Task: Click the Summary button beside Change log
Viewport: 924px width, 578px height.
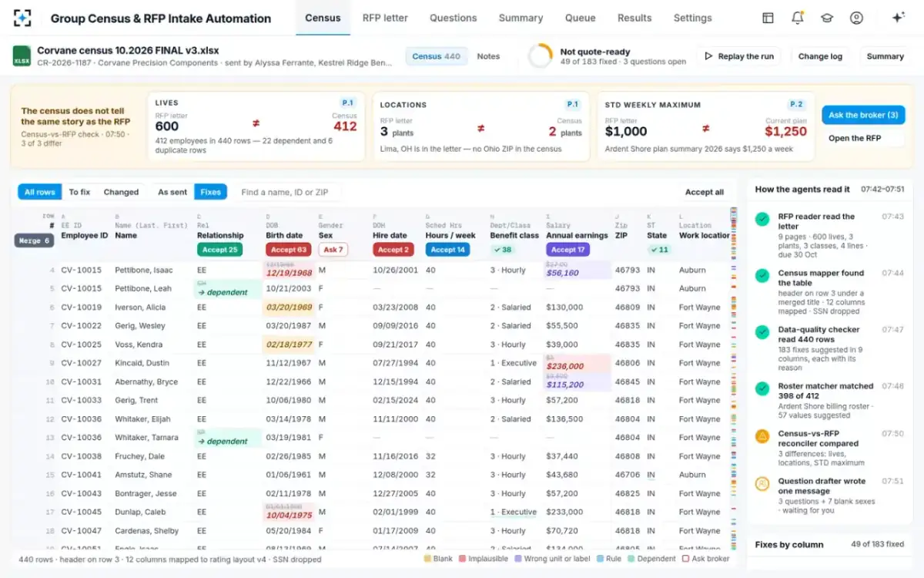Action: click(885, 56)
